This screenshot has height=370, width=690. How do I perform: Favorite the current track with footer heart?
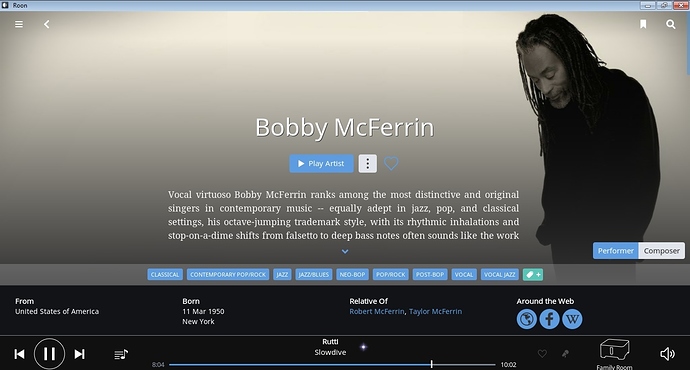click(542, 353)
